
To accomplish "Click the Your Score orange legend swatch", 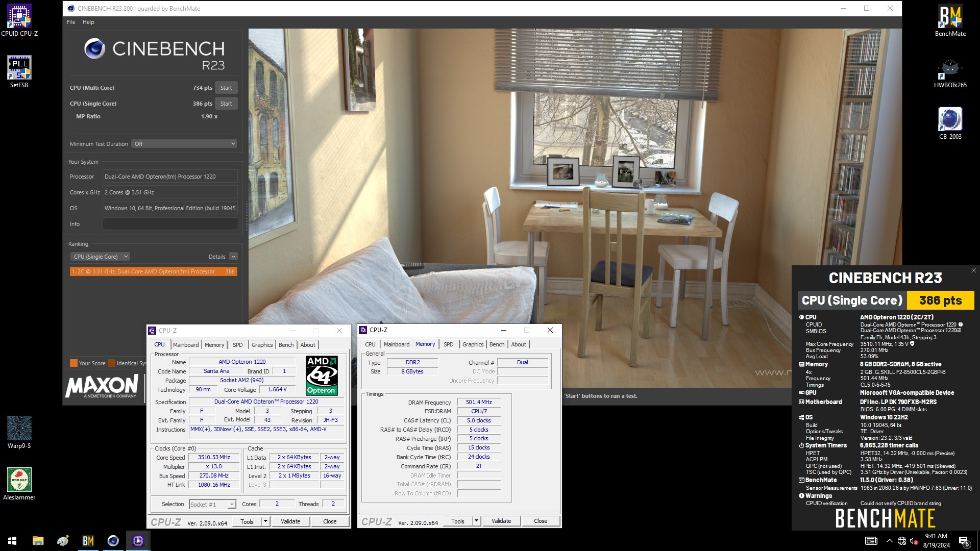I will pyautogui.click(x=73, y=363).
